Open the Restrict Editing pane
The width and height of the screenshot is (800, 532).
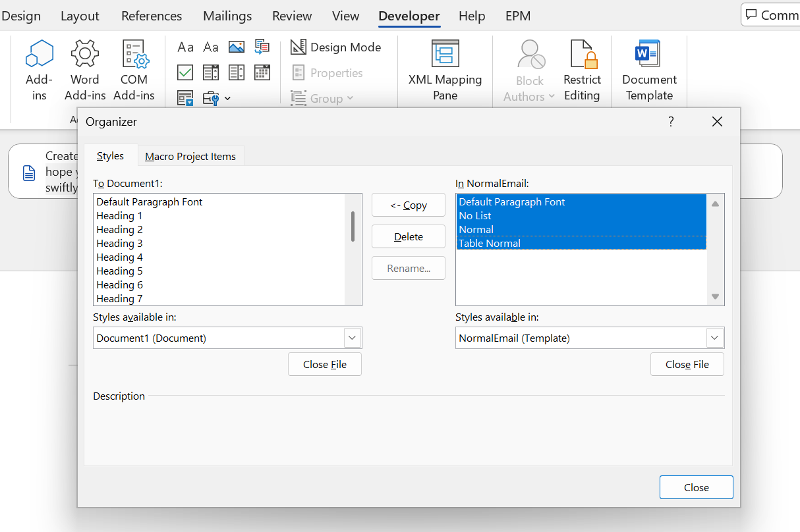pyautogui.click(x=582, y=70)
